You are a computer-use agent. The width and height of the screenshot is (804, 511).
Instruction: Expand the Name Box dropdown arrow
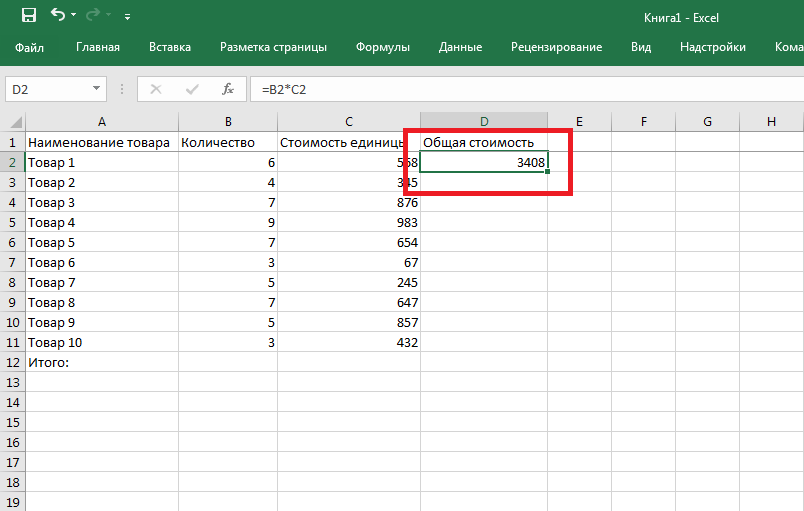[x=97, y=89]
